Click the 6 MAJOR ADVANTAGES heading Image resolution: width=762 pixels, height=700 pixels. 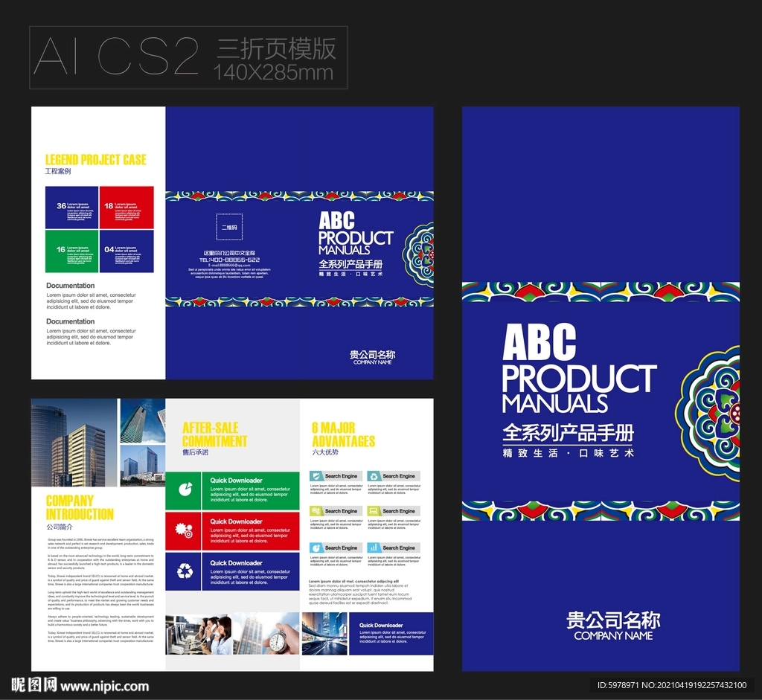tap(344, 434)
